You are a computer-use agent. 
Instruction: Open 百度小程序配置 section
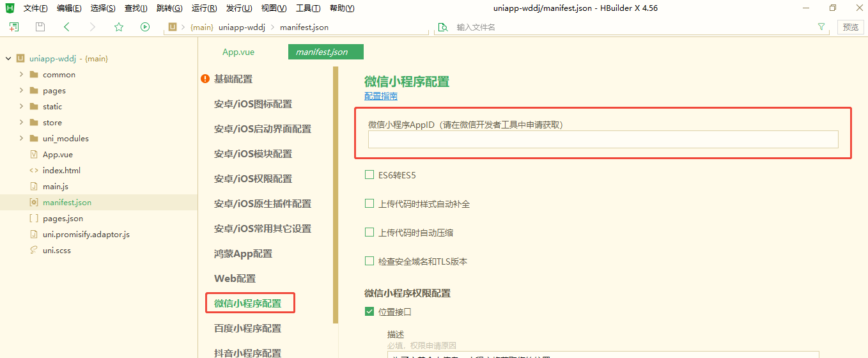(x=247, y=328)
